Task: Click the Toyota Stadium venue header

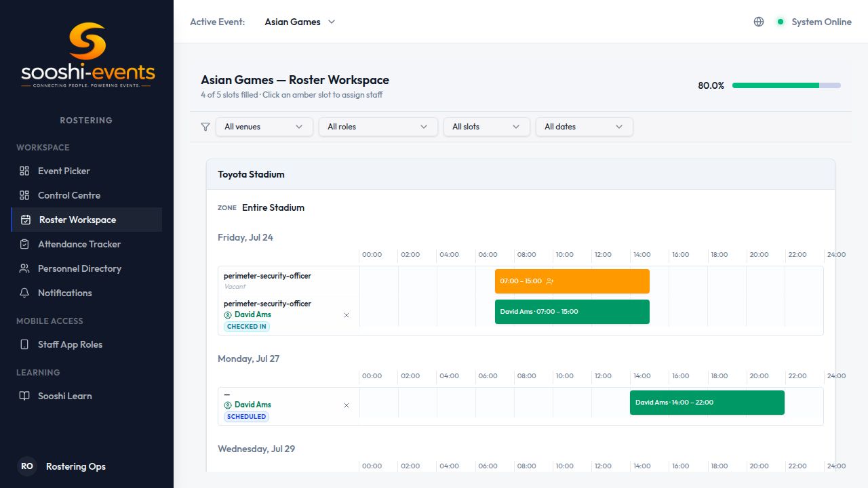Action: point(521,174)
